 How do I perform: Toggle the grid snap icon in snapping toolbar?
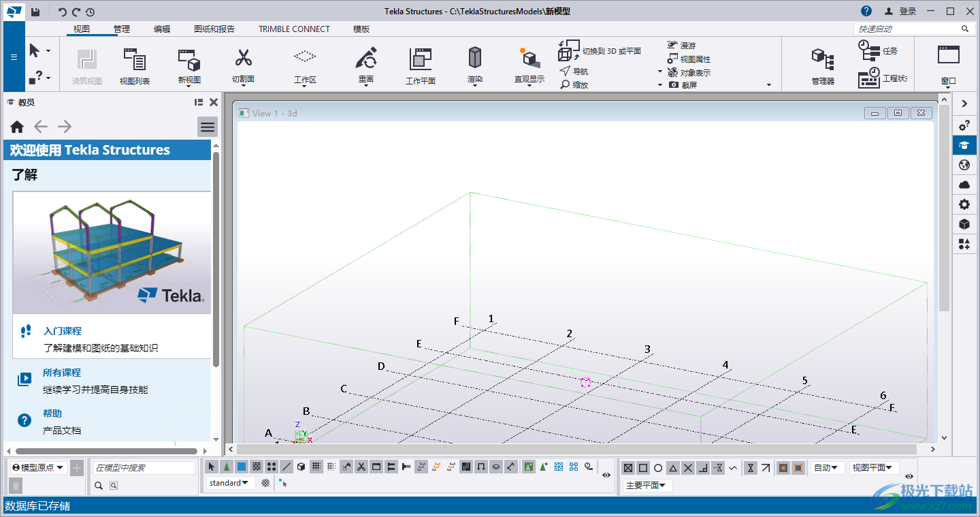[317, 467]
